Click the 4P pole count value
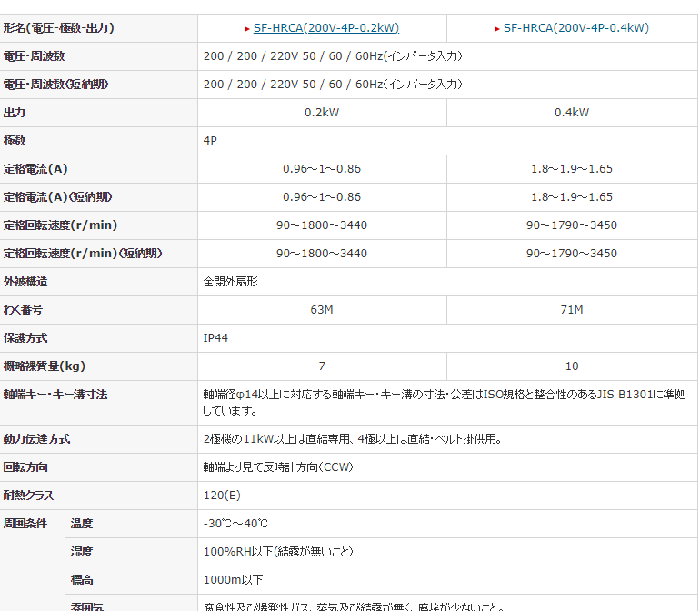The image size is (700, 611). (210, 141)
